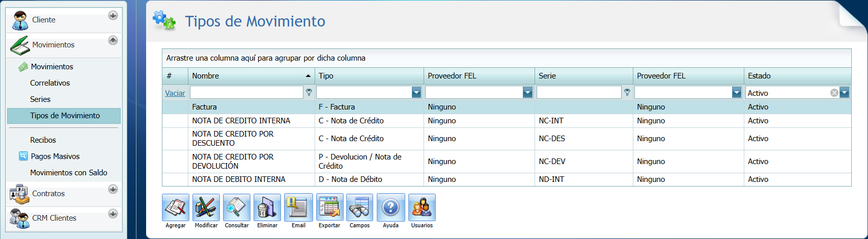Select NOTA DE DEBITO INTERNA row

pyautogui.click(x=507, y=179)
